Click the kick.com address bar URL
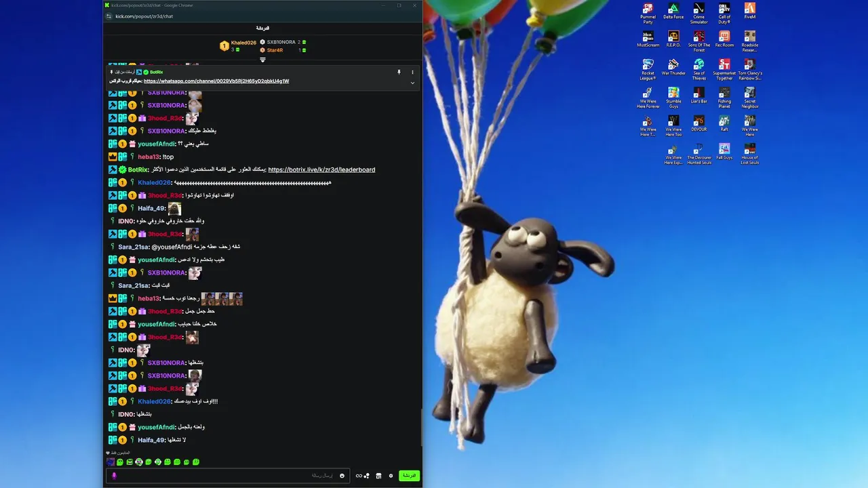 (x=144, y=16)
